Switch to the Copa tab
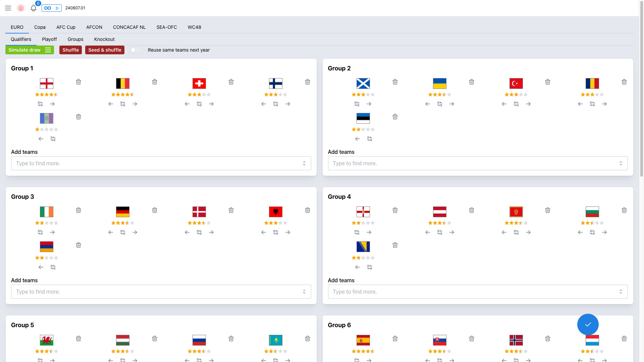Image resolution: width=644 pixels, height=362 pixels. point(40,27)
